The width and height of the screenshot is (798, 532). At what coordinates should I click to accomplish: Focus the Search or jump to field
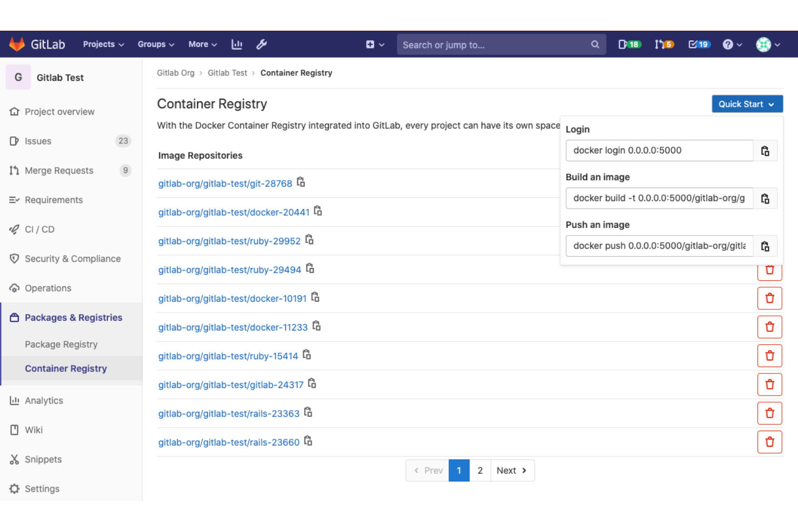tap(501, 45)
